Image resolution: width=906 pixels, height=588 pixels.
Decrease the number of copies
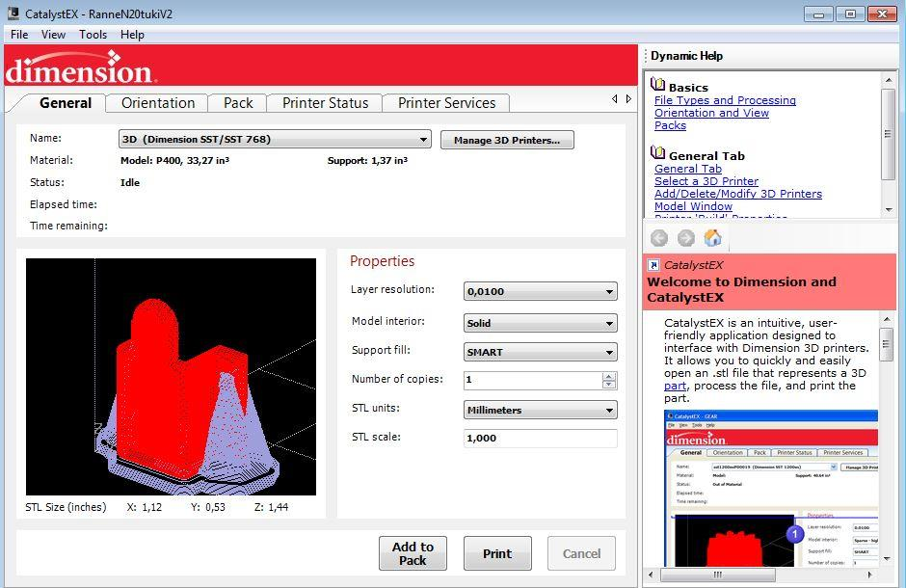[x=609, y=384]
